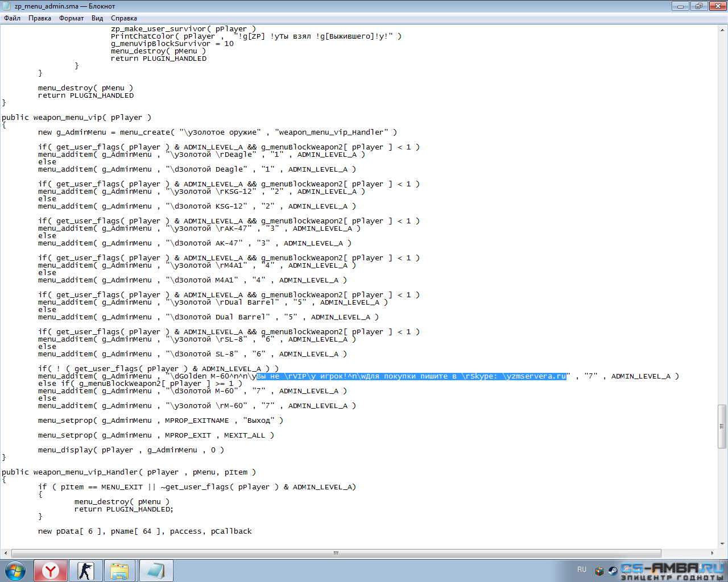Click the horizontal scrollbar right arrow

pyautogui.click(x=713, y=553)
